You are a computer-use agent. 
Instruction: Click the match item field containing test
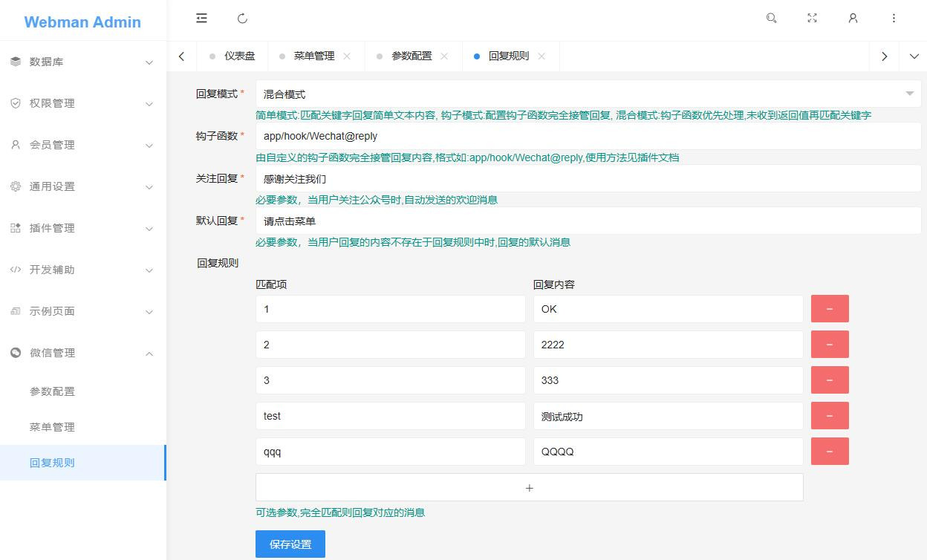(x=391, y=416)
